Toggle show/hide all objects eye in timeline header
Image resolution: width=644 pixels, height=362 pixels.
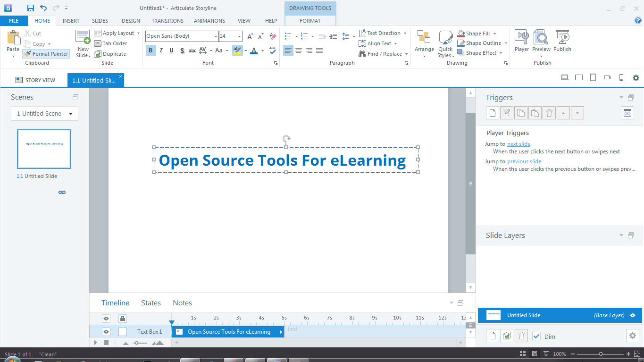[x=106, y=318]
